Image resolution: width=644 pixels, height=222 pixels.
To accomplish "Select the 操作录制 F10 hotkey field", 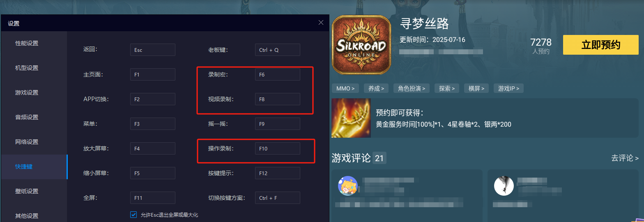I will tap(278, 148).
